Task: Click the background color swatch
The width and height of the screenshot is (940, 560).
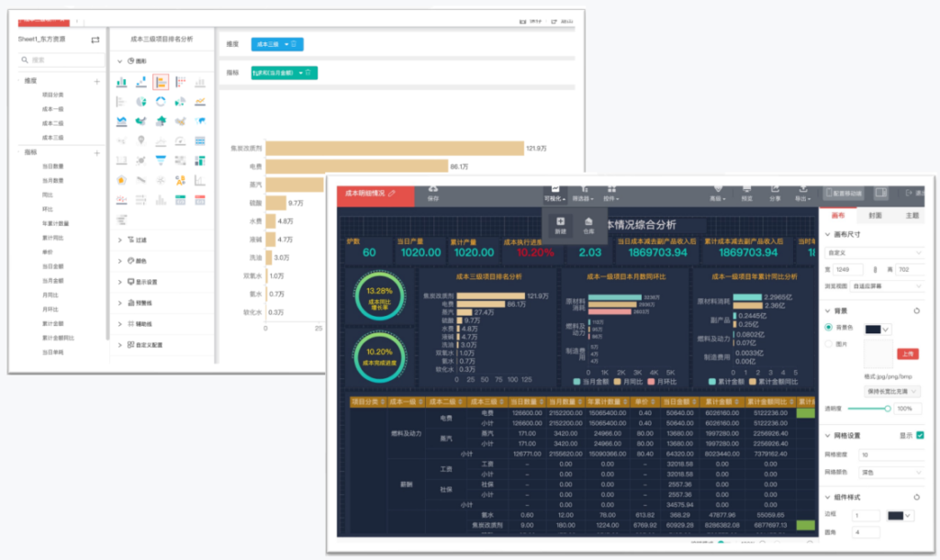Action: pyautogui.click(x=874, y=330)
